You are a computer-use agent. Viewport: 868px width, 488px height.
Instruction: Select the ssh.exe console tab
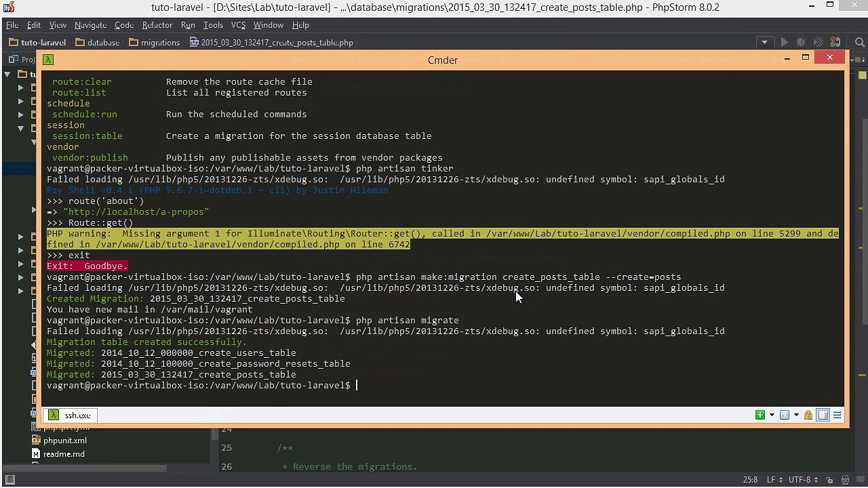(x=70, y=415)
